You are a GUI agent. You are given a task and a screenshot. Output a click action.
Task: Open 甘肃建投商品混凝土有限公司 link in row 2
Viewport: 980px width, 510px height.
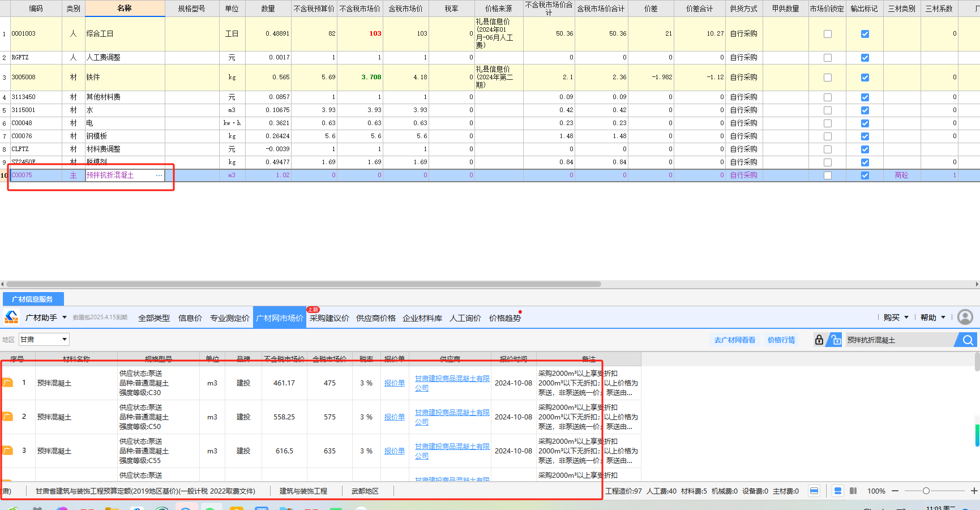click(452, 417)
